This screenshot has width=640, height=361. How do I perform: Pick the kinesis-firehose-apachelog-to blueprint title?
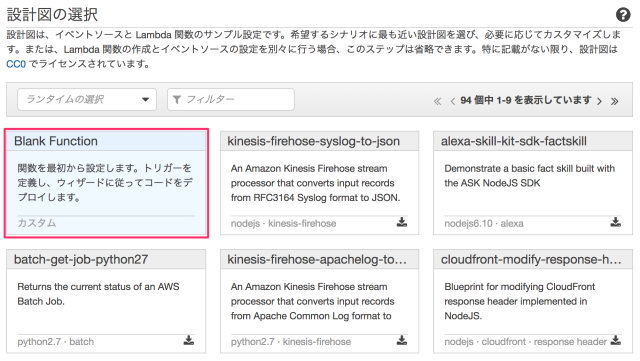click(317, 259)
